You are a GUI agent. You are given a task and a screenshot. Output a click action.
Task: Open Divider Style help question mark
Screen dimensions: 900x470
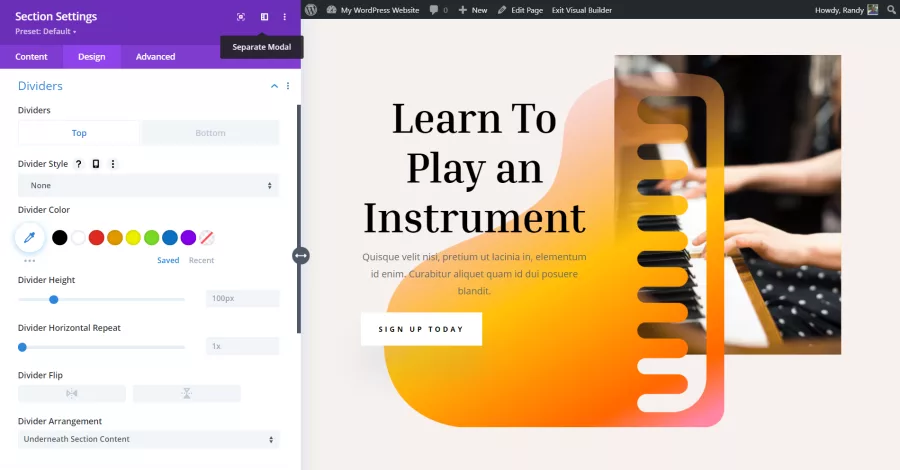79,164
